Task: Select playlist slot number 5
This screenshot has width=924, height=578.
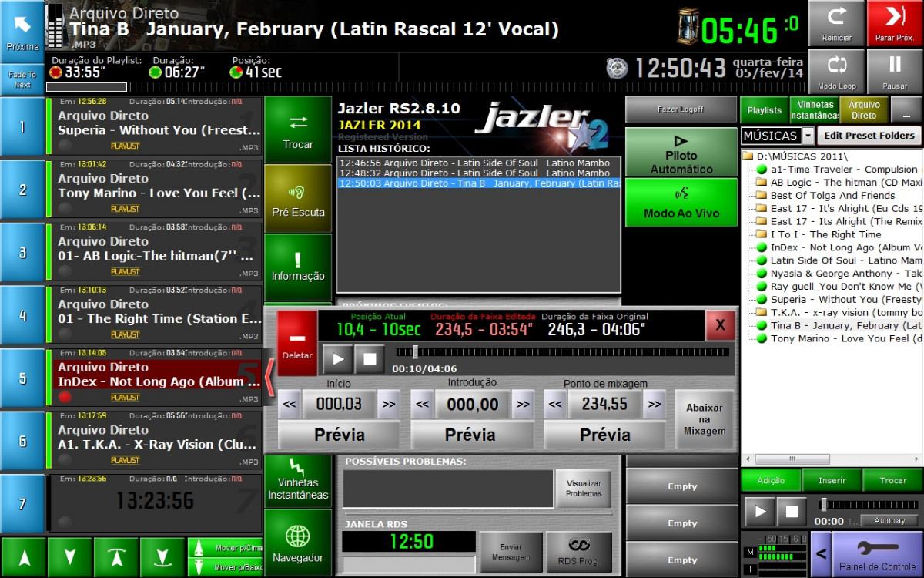Action: (22, 378)
